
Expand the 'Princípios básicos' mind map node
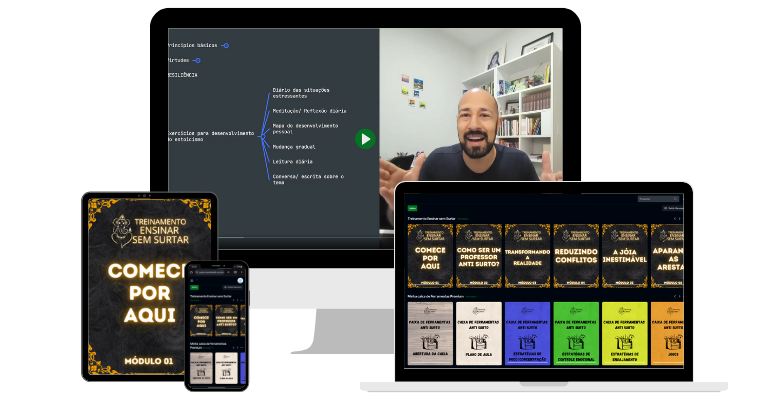225,45
